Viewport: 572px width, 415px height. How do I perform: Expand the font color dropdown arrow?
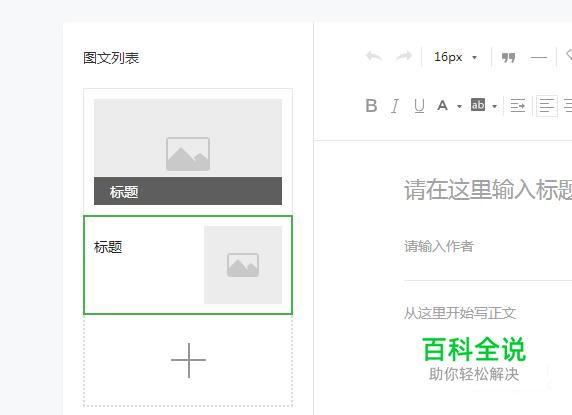pyautogui.click(x=459, y=106)
